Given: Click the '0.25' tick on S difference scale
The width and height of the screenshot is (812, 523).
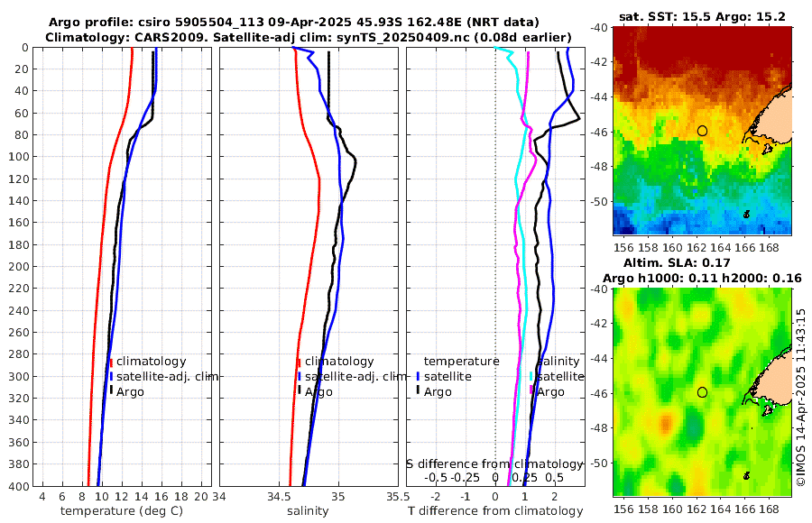Looking at the screenshot, I should point(524,477).
